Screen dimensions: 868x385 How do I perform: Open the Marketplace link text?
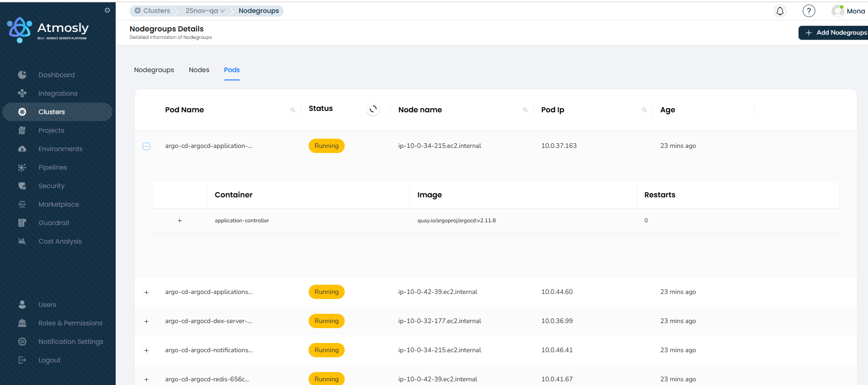(59, 204)
